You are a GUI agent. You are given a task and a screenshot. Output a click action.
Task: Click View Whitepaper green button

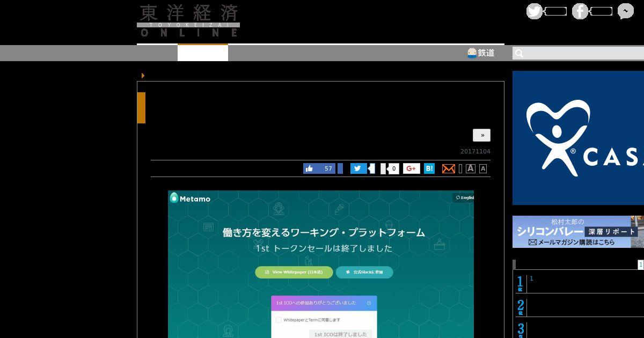point(294,272)
